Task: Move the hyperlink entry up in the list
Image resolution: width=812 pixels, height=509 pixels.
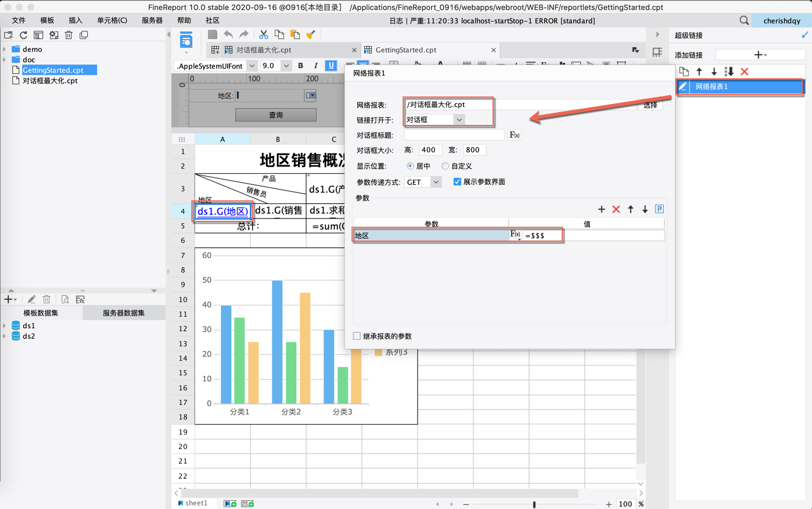Action: coord(699,71)
